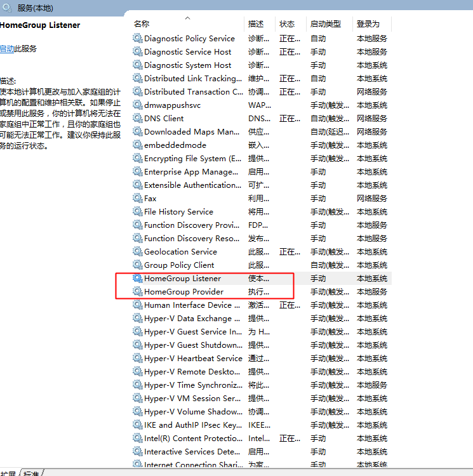
Task: Select Hyper-V Guest Service Interface row
Action: pyautogui.click(x=262, y=332)
